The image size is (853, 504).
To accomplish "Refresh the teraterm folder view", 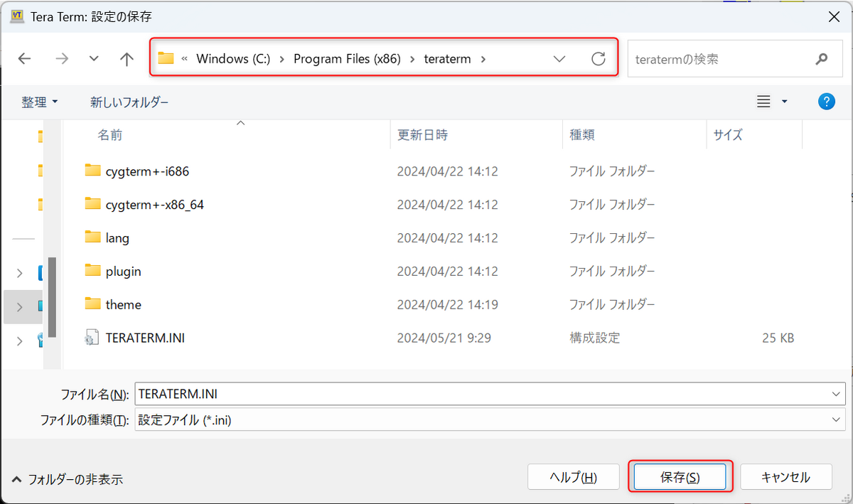I will tap(598, 58).
